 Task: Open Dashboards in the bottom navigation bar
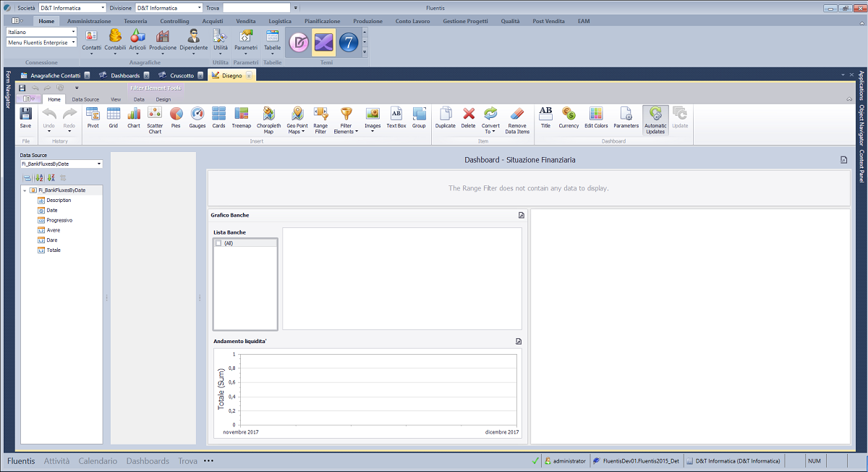click(x=148, y=461)
